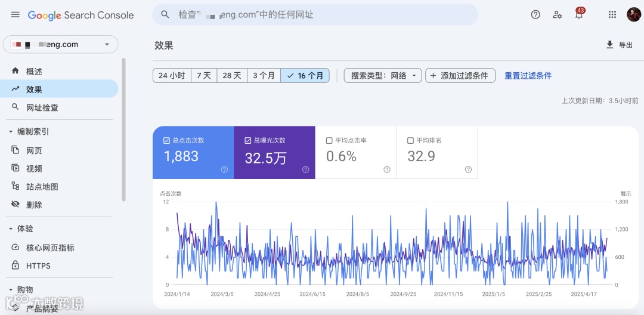
Task: Click the 效果 trend icon
Action: click(15, 89)
